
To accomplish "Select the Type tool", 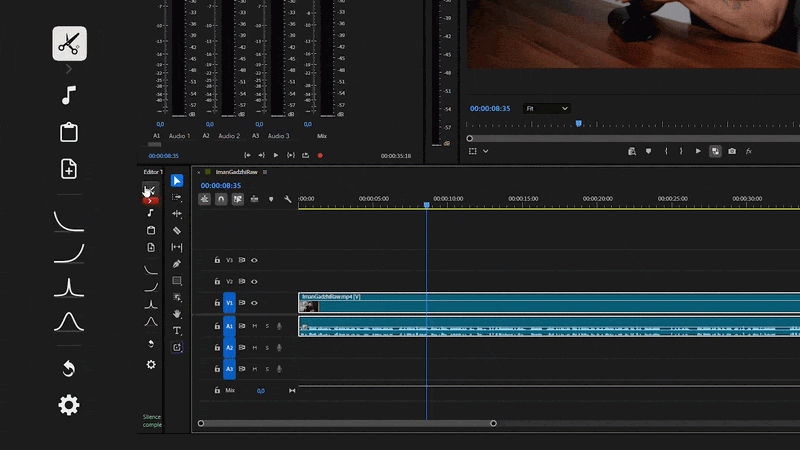I will click(177, 331).
